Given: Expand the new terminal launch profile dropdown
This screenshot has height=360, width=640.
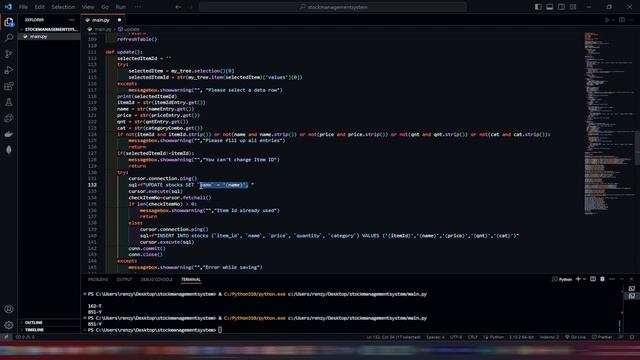Looking at the screenshot, I should pyautogui.click(x=584, y=279).
